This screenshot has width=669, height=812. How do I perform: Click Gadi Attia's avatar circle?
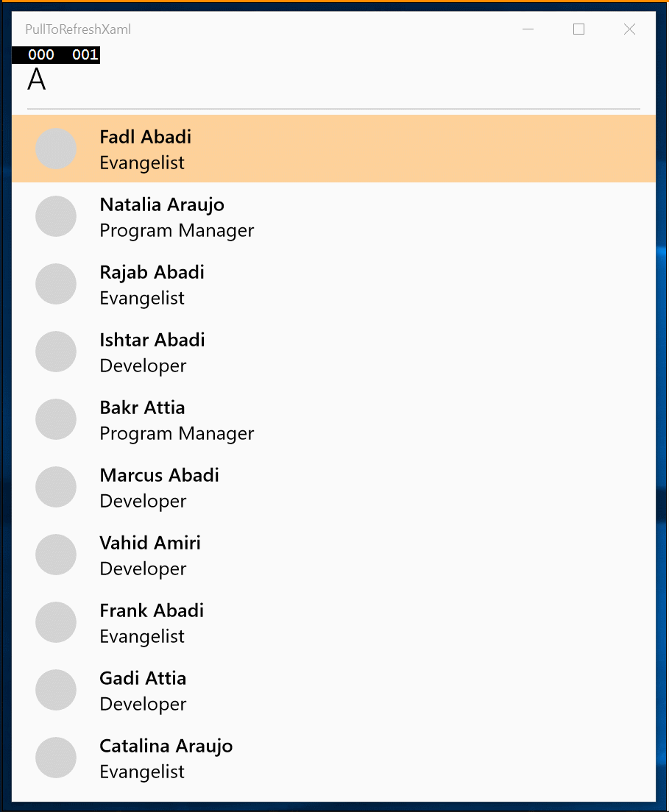(x=56, y=690)
